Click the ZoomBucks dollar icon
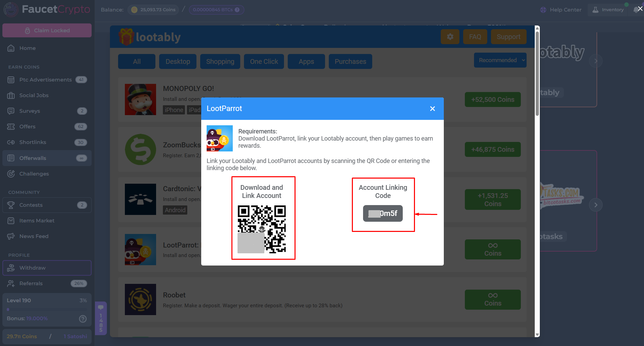 pyautogui.click(x=140, y=149)
